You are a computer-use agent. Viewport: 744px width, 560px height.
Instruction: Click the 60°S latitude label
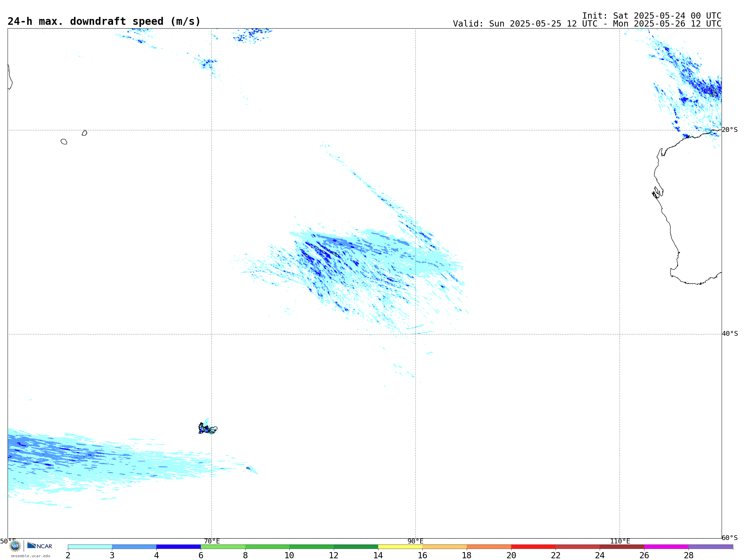click(730, 538)
